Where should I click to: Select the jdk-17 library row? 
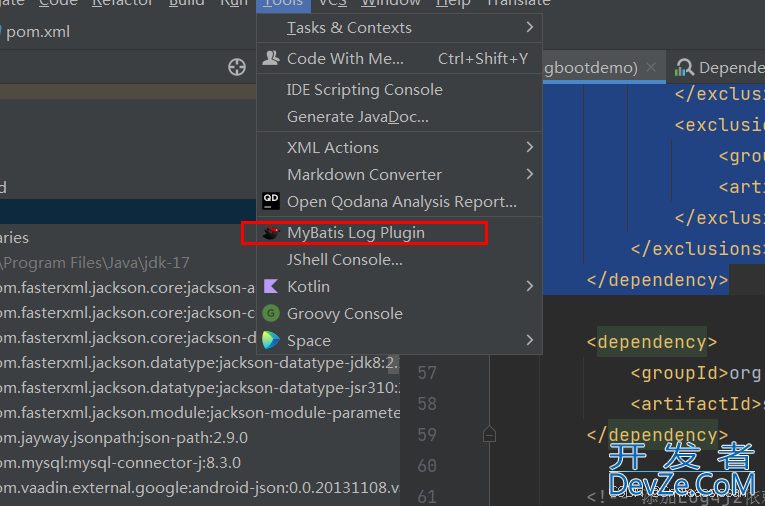pos(128,263)
